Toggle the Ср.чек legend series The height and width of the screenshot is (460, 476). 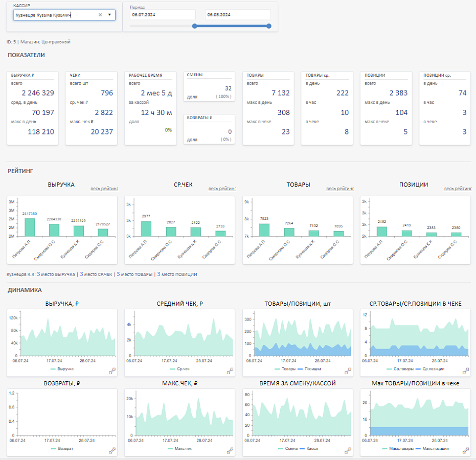[180, 369]
